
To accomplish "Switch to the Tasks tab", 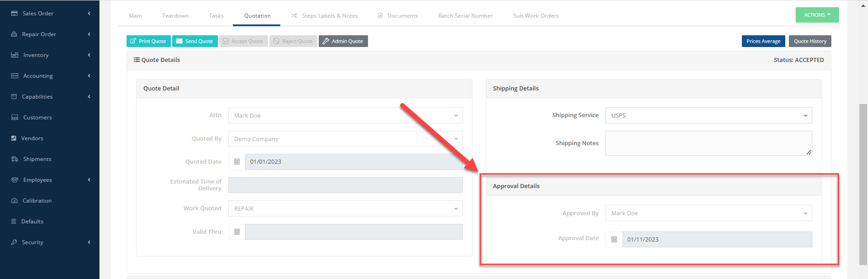I will pos(216,16).
